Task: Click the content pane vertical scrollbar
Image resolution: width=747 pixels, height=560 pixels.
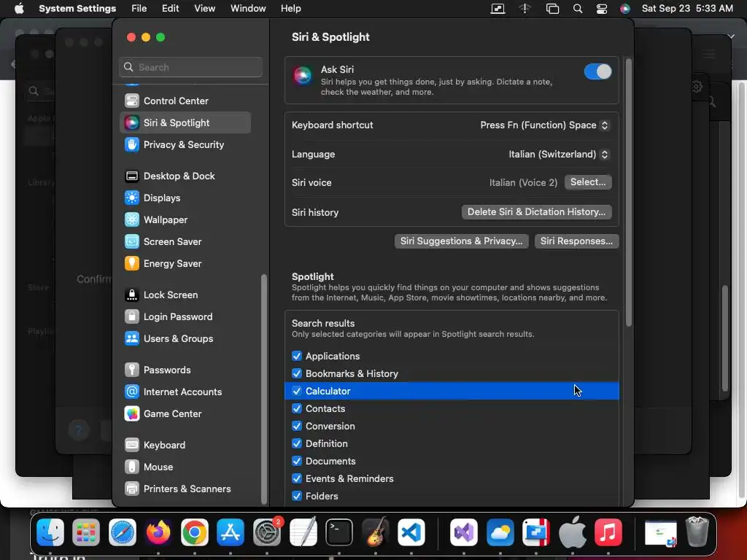Action: click(x=628, y=192)
